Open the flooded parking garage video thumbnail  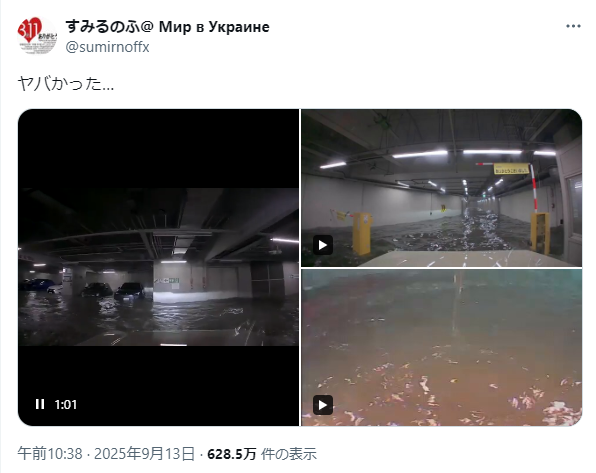[x=159, y=267]
